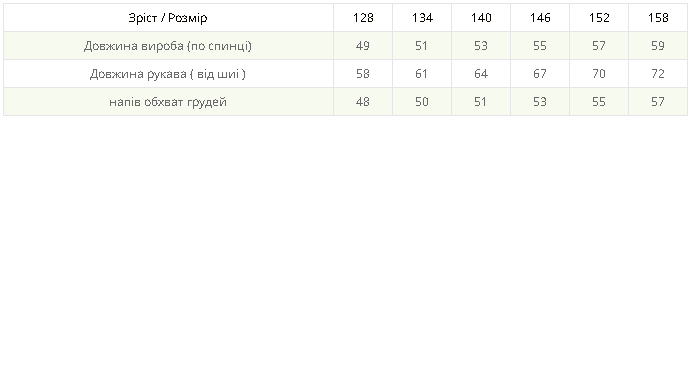692x379 pixels.
Task: Select size 140 column header
Action: coord(481,18)
